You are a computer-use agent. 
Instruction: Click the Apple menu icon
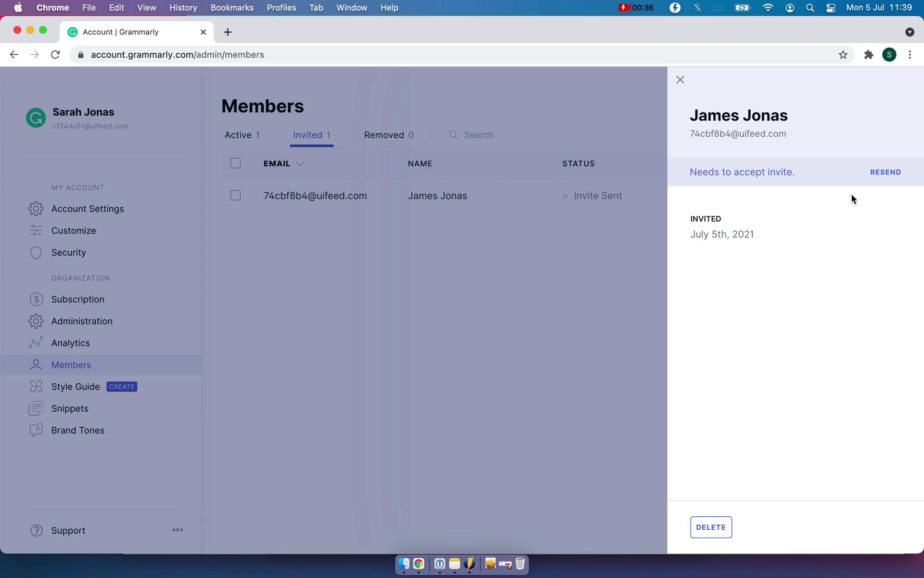coord(18,8)
